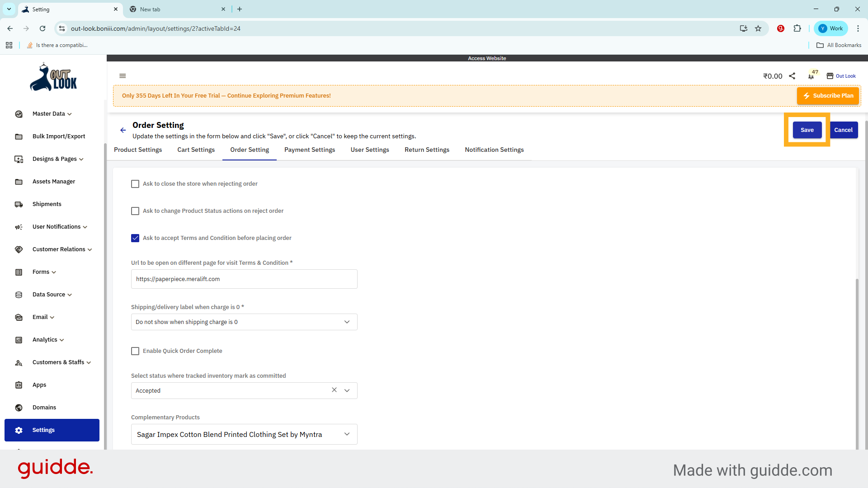Click the Terms & Condition URL field
Screen dimensions: 868x488
pos(244,279)
